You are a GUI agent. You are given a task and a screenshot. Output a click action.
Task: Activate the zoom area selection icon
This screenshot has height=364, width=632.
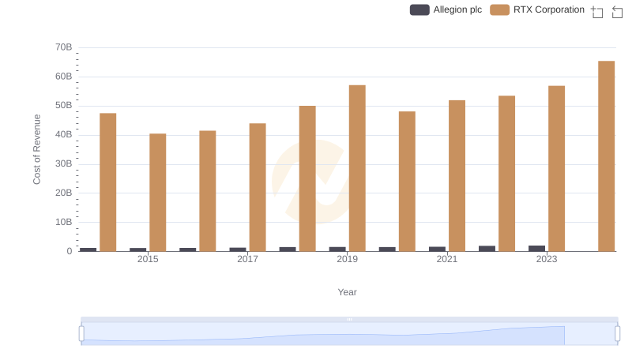pos(597,12)
